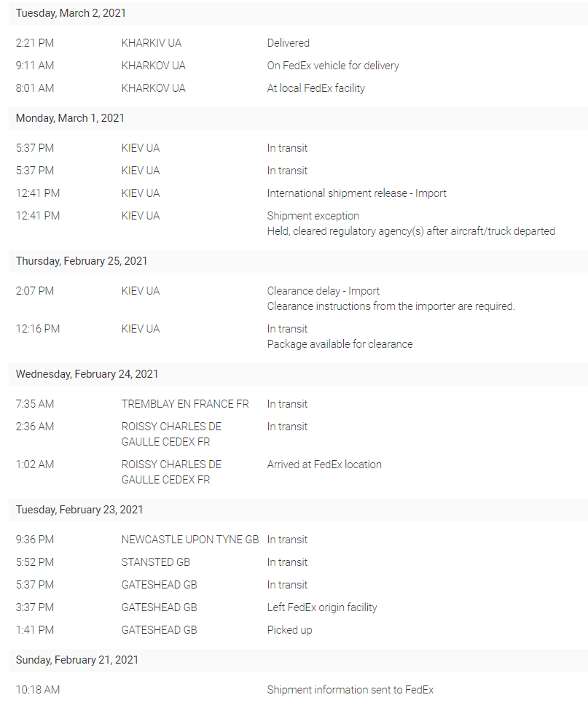Select the "Clearance delay - Import" status
Viewport: 588px width, 711px height.
point(323,291)
